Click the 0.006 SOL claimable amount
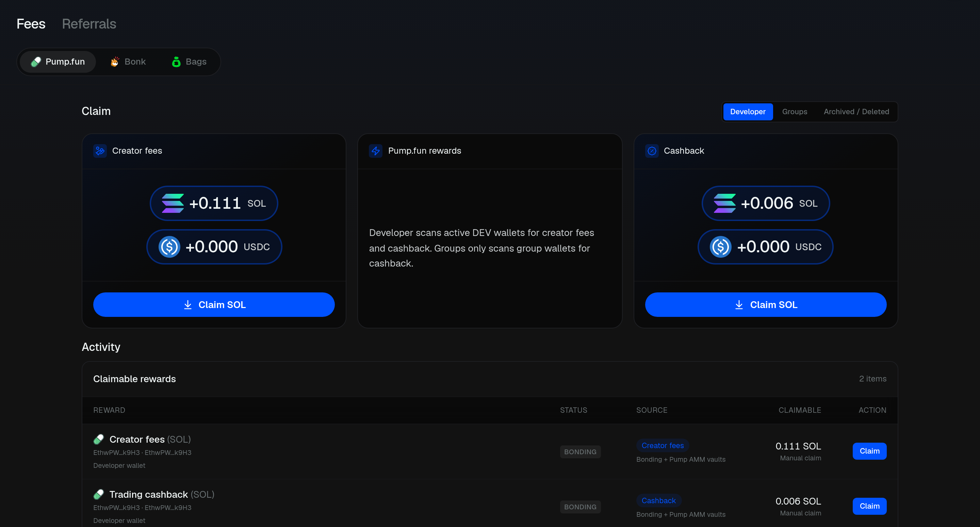980x527 pixels. coord(798,501)
